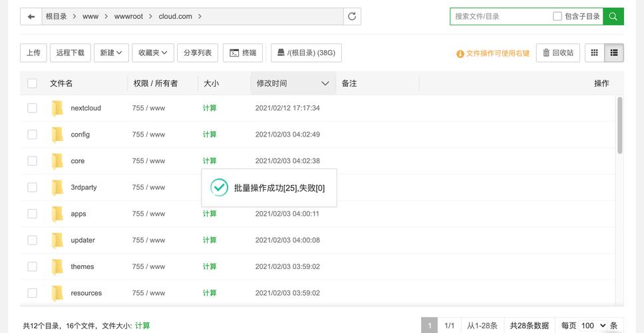644x333 pixels.
Task: Click the back arrow navigation button
Action: click(x=31, y=17)
